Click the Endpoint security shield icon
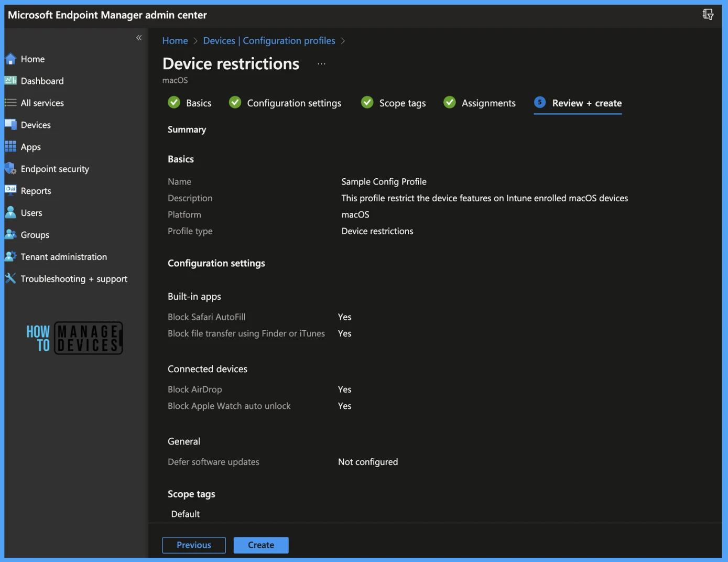Screen dimensions: 728x562 (10, 169)
